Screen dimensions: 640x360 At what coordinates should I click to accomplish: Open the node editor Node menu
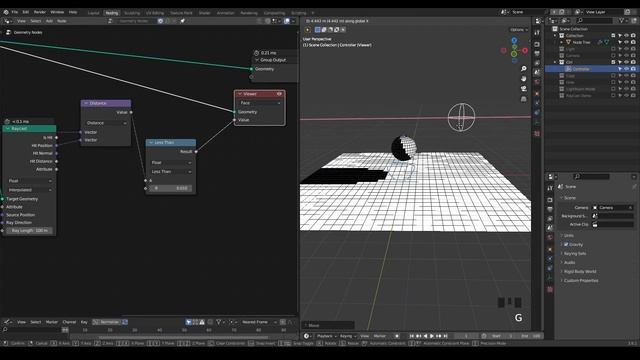[62, 21]
